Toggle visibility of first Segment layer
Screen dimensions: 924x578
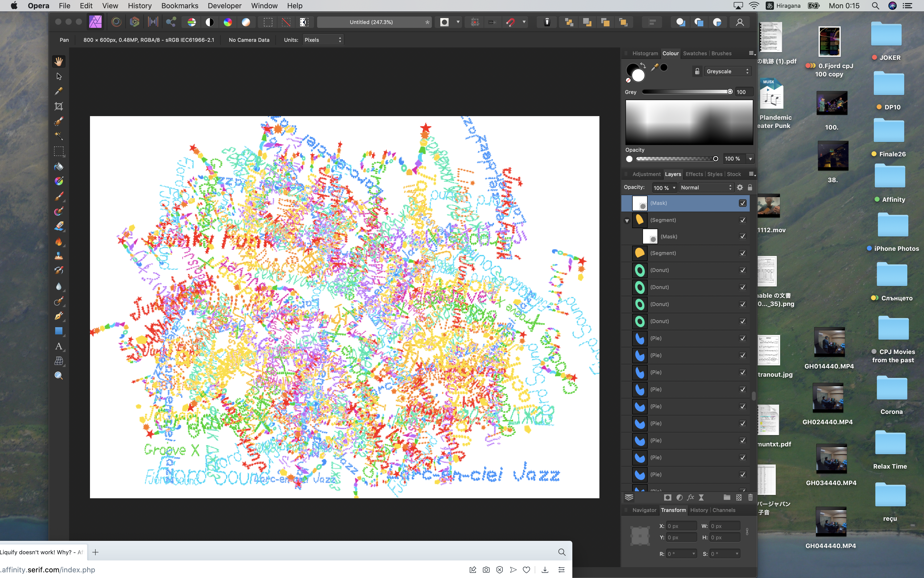click(743, 220)
